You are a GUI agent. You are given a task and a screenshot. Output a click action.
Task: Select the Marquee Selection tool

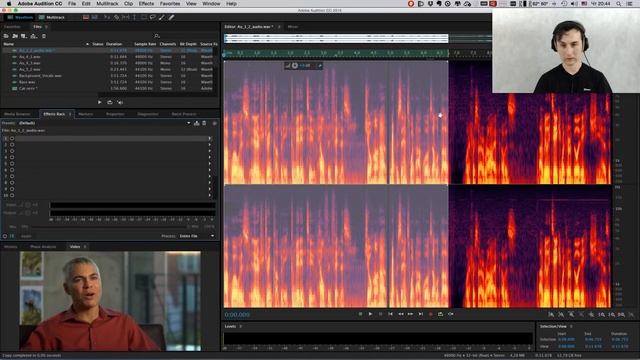pos(144,18)
